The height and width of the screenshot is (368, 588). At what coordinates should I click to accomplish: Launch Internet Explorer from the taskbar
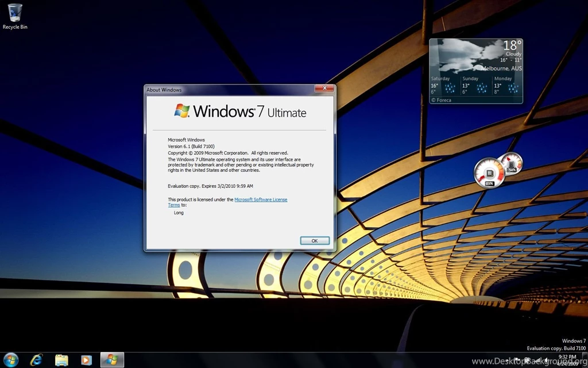click(x=36, y=359)
